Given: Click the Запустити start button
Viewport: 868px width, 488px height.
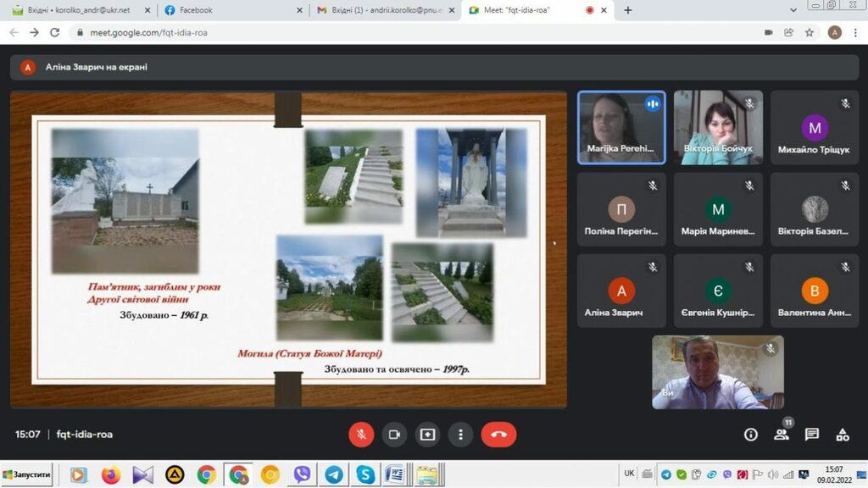Looking at the screenshot, I should (x=27, y=474).
